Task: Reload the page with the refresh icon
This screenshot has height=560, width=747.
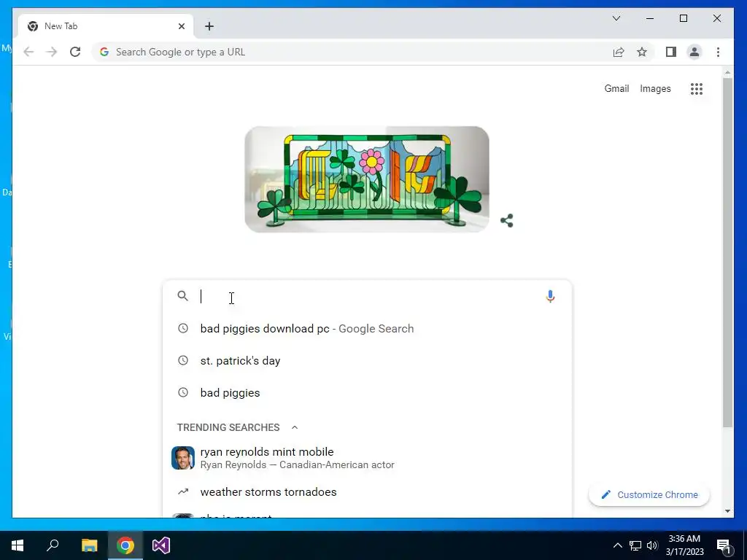Action: coord(75,52)
